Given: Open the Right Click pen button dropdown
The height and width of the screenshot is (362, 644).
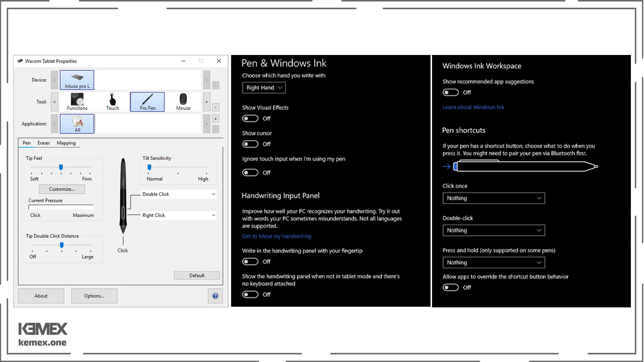Looking at the screenshot, I should 179,216.
